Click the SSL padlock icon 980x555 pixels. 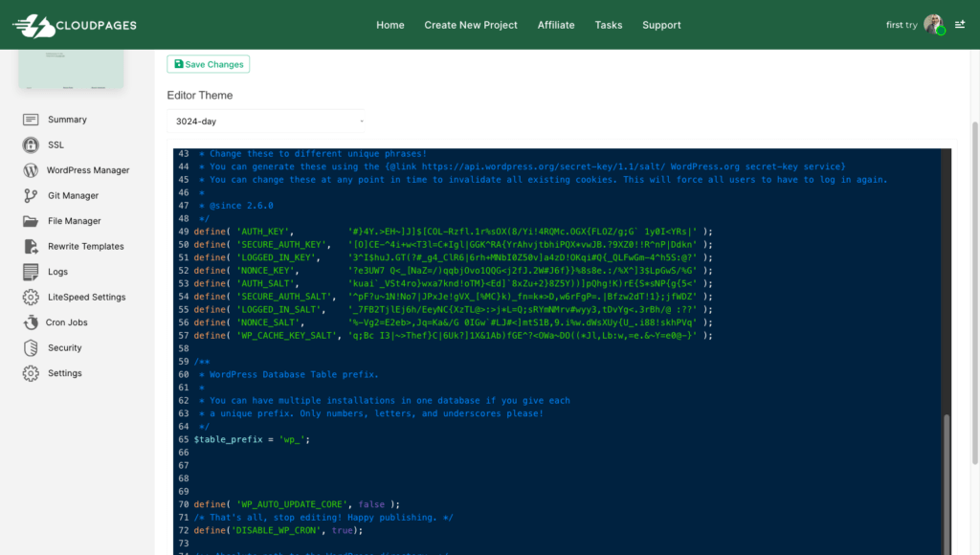pyautogui.click(x=31, y=145)
